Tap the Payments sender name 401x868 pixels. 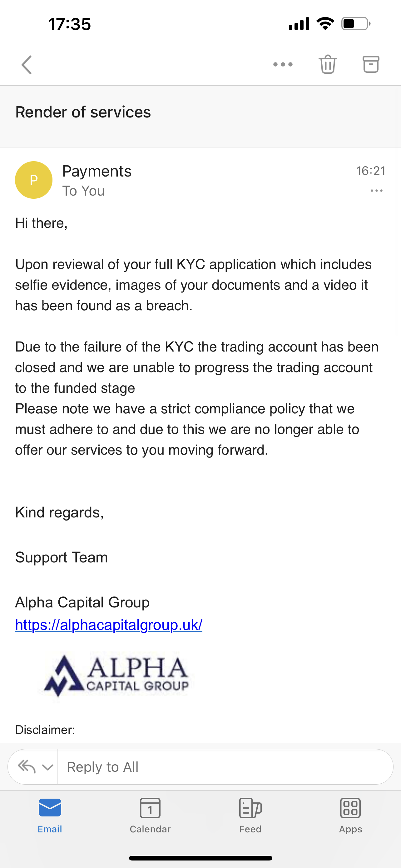click(97, 171)
